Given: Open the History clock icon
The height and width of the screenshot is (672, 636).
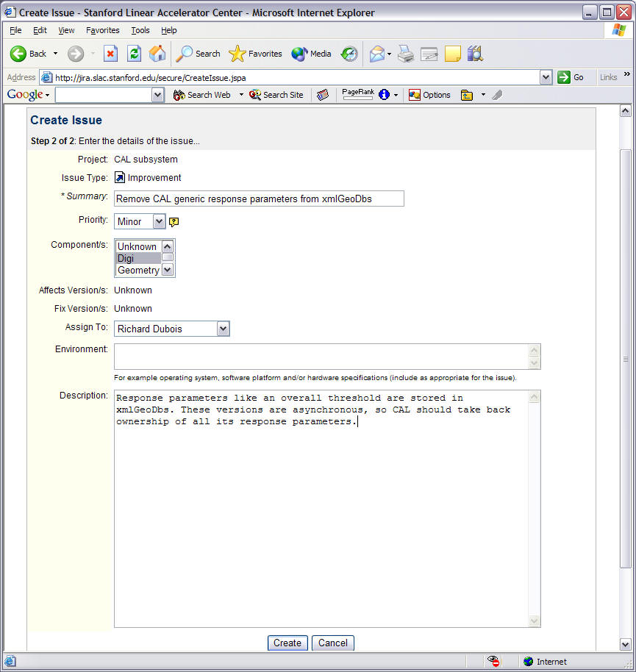Looking at the screenshot, I should click(x=349, y=54).
